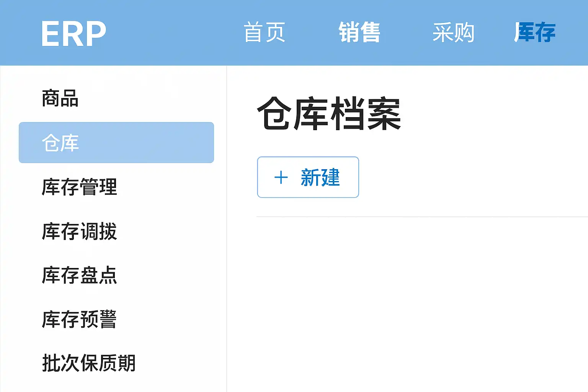This screenshot has height=392, width=588.
Task: Choose 库存盘点 in the sidebar menu
Action: 79,275
